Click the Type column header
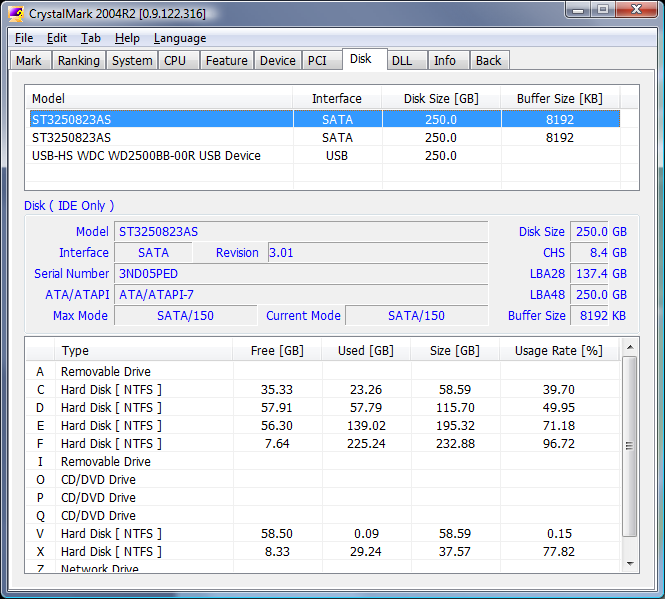This screenshot has height=599, width=665. (x=143, y=350)
